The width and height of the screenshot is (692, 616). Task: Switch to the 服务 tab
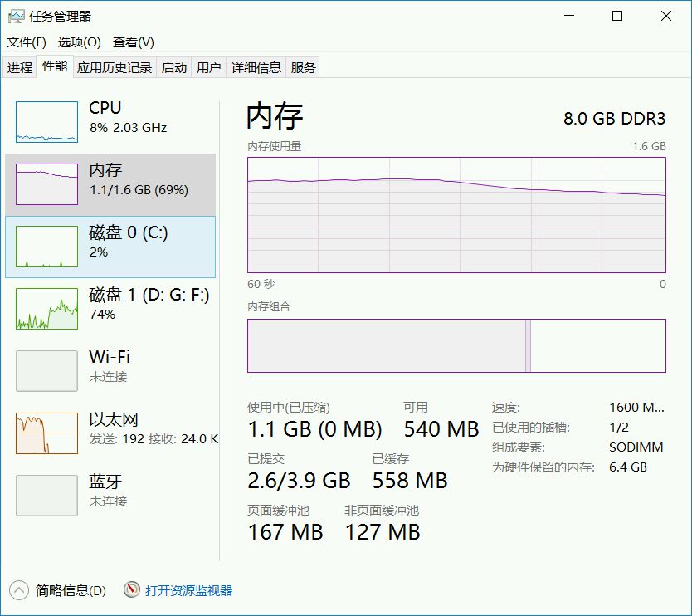[304, 68]
